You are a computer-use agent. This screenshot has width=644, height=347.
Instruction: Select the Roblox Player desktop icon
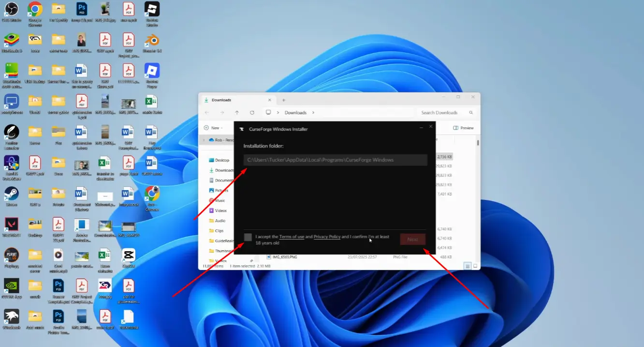click(152, 75)
